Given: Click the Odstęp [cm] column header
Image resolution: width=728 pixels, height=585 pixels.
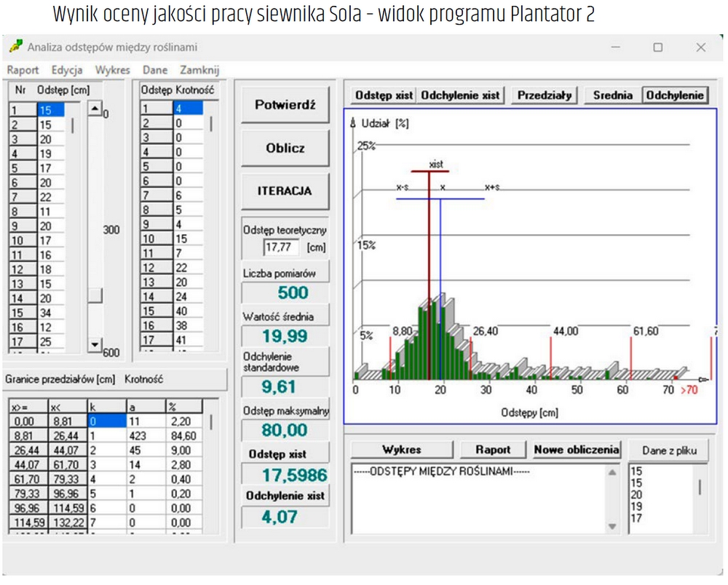Looking at the screenshot, I should click(x=63, y=90).
